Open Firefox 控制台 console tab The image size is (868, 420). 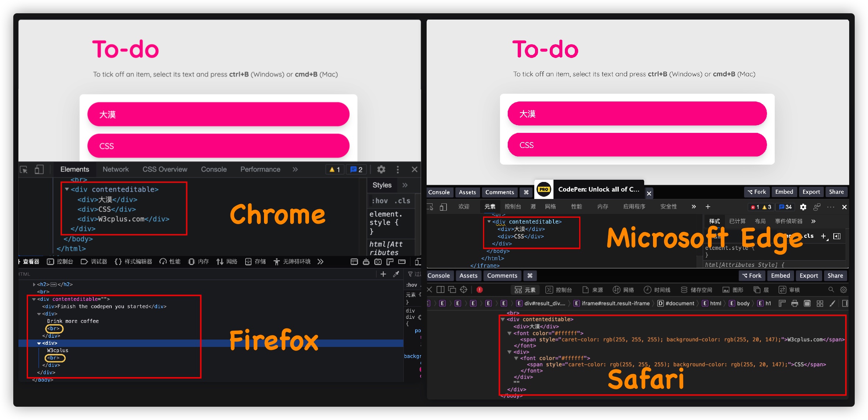coord(60,262)
